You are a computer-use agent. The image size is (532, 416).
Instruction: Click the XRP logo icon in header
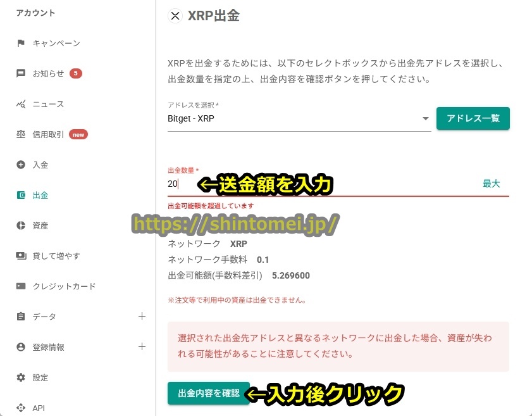[x=175, y=16]
